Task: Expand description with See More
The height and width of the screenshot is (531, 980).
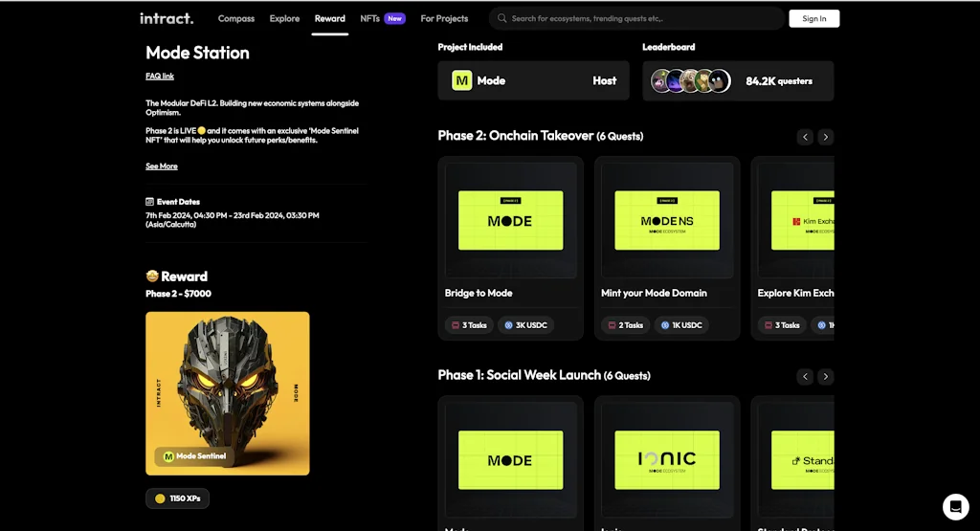Action: (161, 166)
